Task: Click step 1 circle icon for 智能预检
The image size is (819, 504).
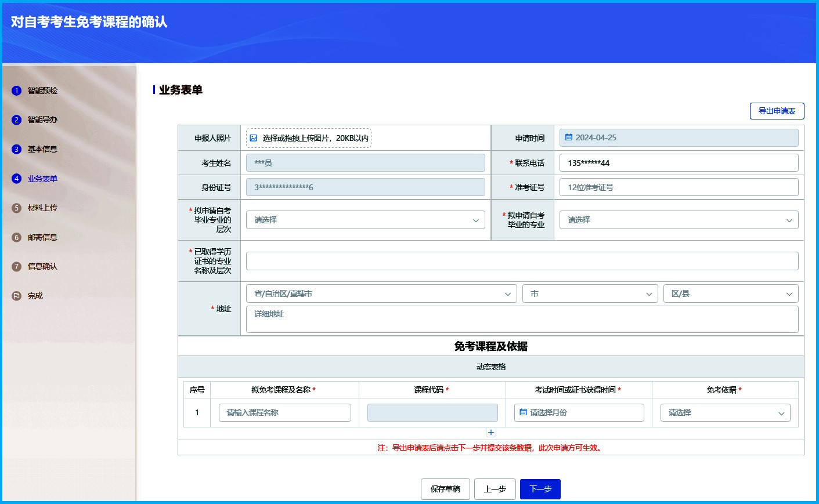Action: 16,90
